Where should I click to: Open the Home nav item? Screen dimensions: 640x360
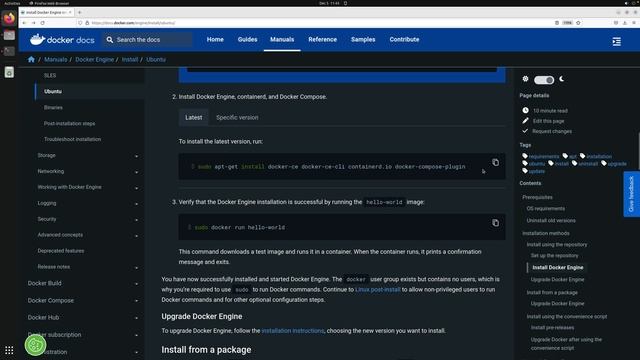point(215,40)
